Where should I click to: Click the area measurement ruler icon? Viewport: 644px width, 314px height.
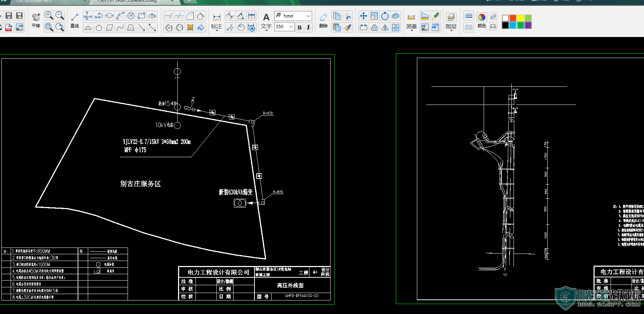click(x=425, y=16)
